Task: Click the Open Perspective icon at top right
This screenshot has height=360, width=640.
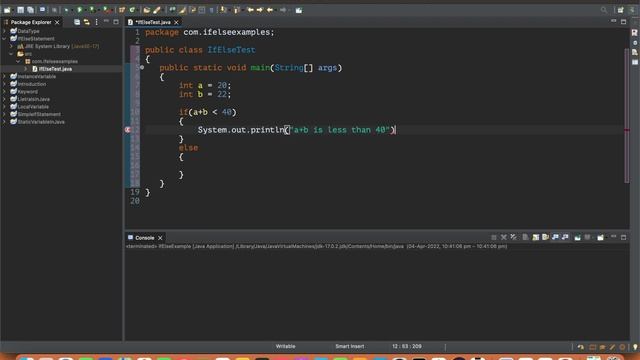Action: click(620, 10)
